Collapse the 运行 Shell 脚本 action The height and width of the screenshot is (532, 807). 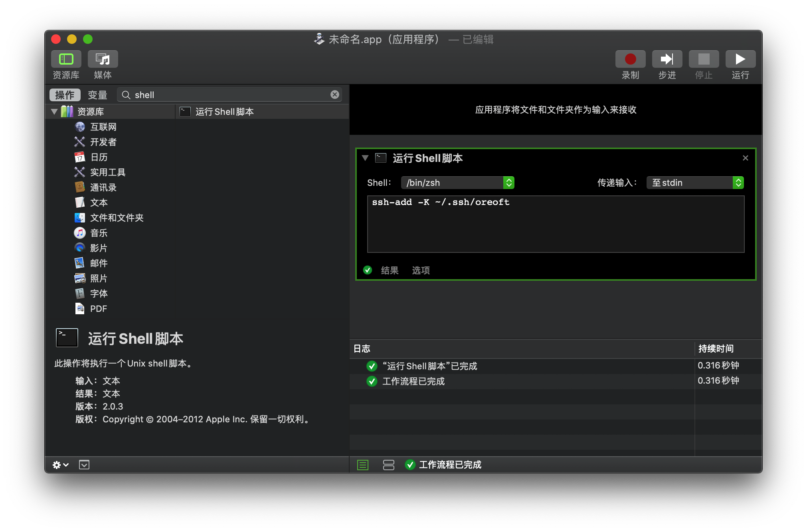(x=365, y=158)
